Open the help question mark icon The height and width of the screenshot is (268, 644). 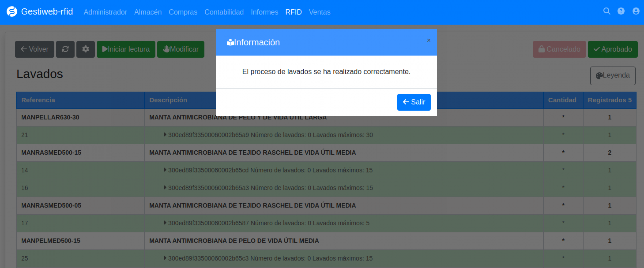(621, 11)
